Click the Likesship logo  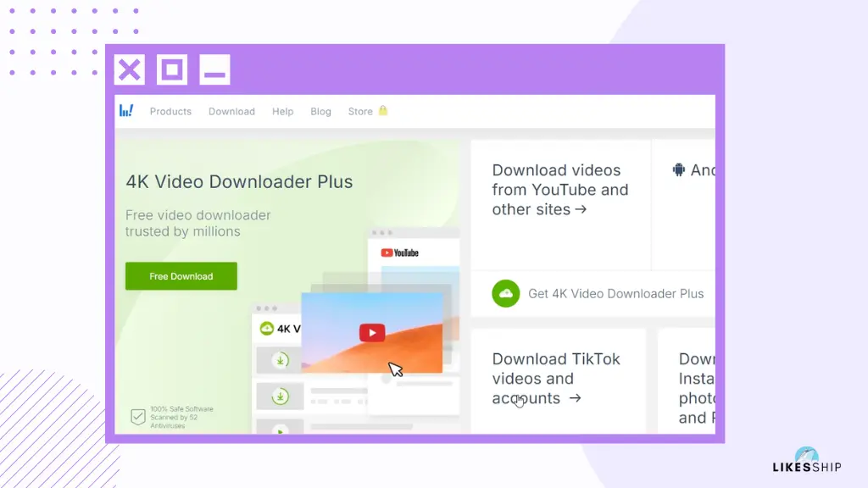point(807,460)
